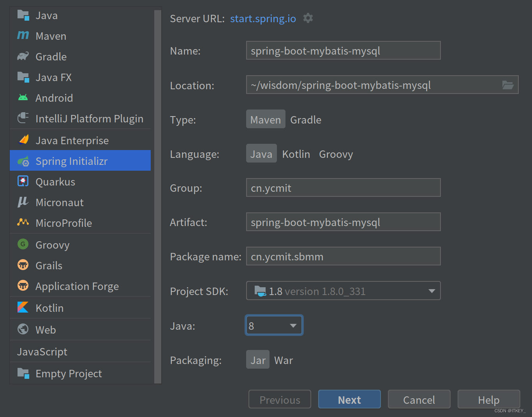Click the Maven 'm' icon
The height and width of the screenshot is (417, 532).
click(23, 35)
